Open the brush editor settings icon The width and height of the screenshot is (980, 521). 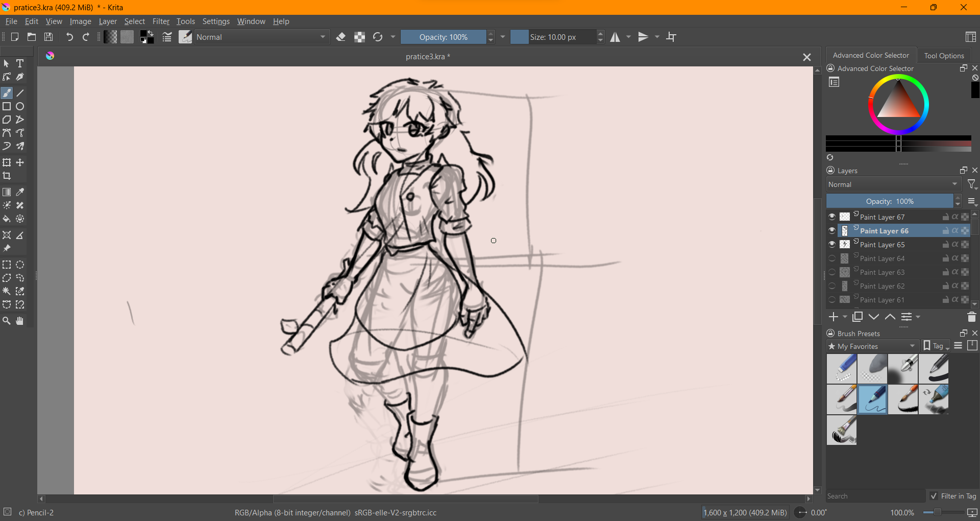point(167,37)
